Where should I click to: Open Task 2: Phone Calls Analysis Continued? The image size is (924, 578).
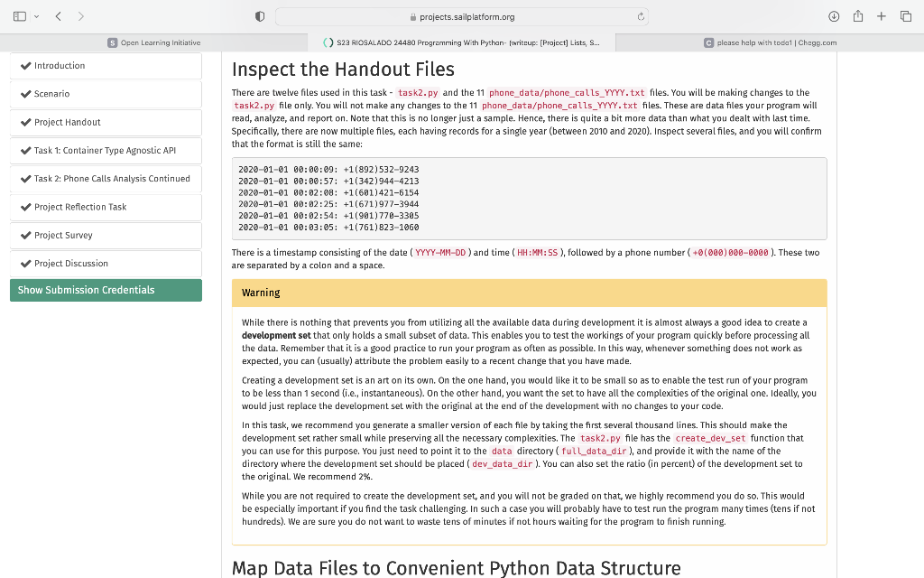[x=106, y=179]
